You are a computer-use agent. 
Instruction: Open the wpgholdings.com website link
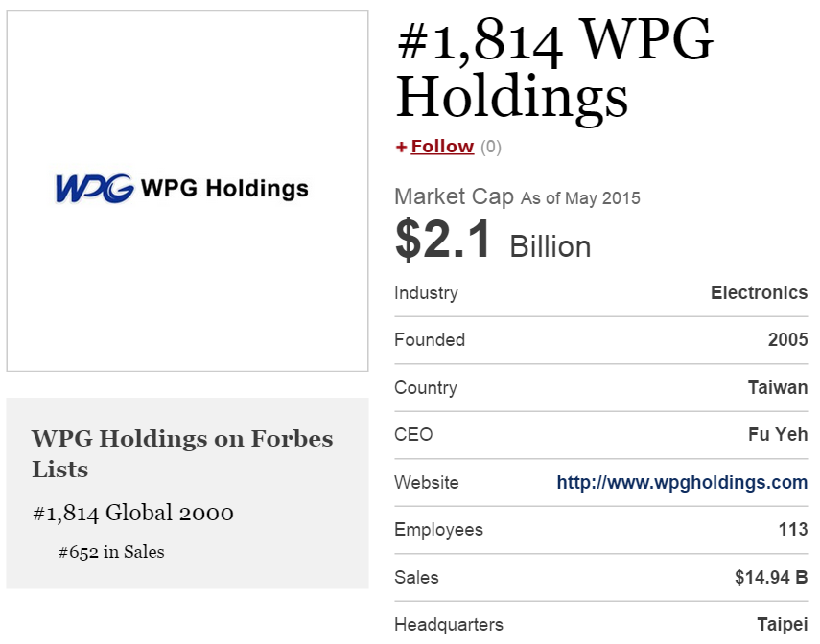(682, 483)
